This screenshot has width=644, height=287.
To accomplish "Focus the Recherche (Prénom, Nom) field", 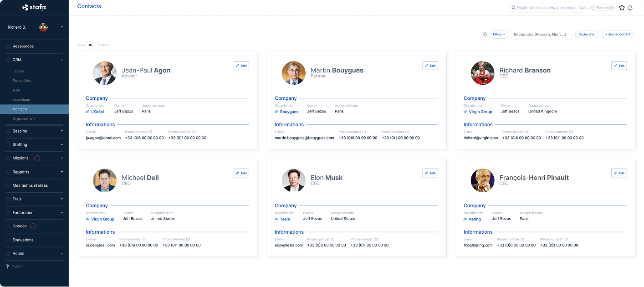I will 542,35.
